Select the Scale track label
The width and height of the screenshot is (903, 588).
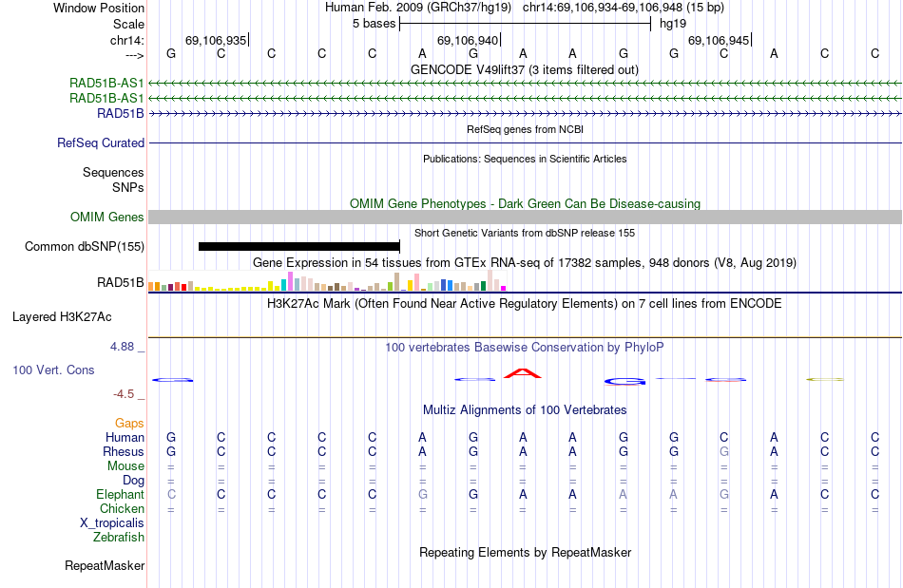pos(128,24)
